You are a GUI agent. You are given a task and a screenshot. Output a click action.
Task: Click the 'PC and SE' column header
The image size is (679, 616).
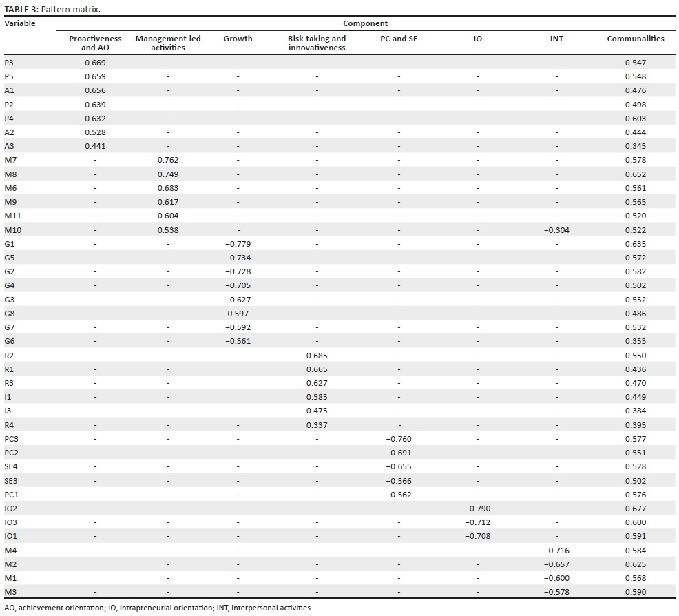(399, 39)
